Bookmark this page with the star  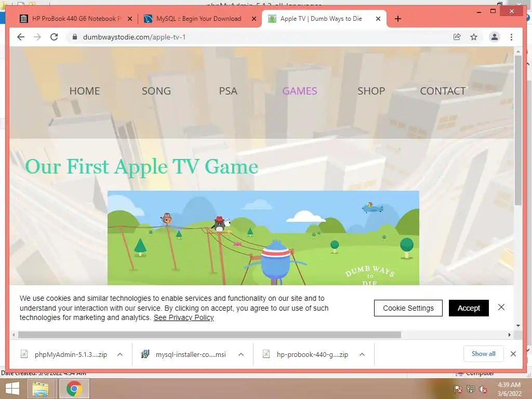(x=474, y=37)
